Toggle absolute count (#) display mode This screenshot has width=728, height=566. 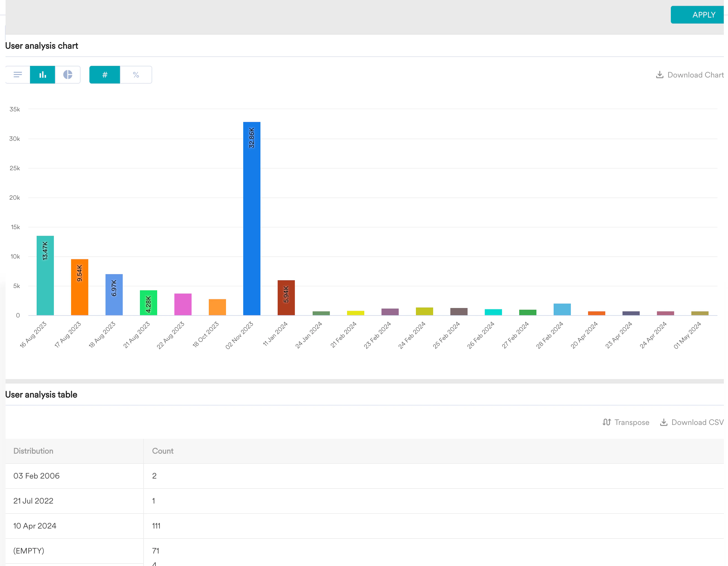click(105, 75)
